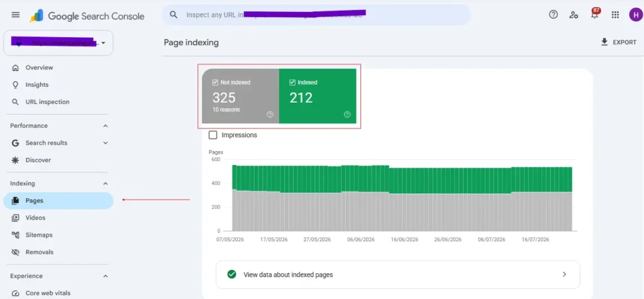Click the 07/05/2026 chart date label
This screenshot has width=644, height=299.
[230, 240]
